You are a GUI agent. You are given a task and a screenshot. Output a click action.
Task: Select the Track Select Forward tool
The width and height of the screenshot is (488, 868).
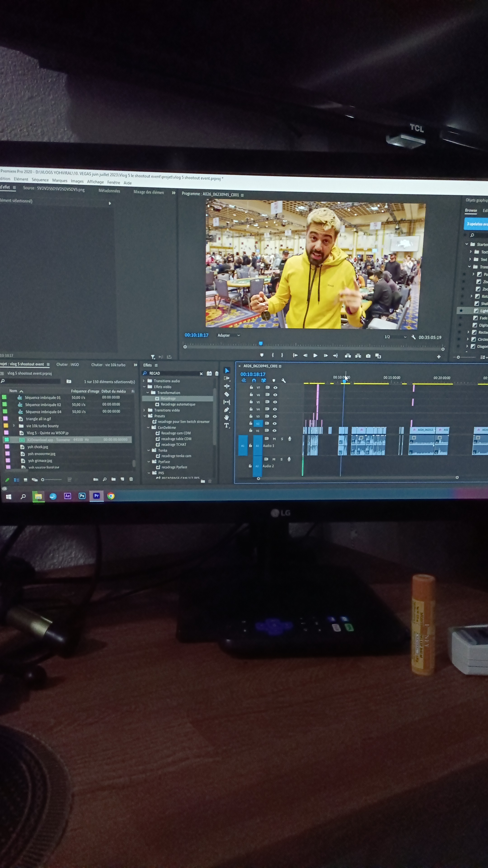click(x=227, y=378)
